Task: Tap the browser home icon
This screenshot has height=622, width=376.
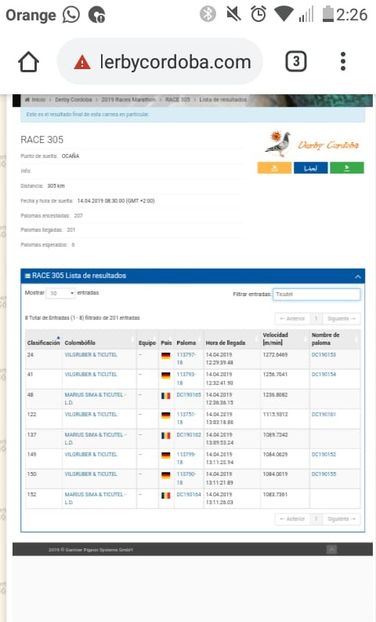Action: [29, 62]
